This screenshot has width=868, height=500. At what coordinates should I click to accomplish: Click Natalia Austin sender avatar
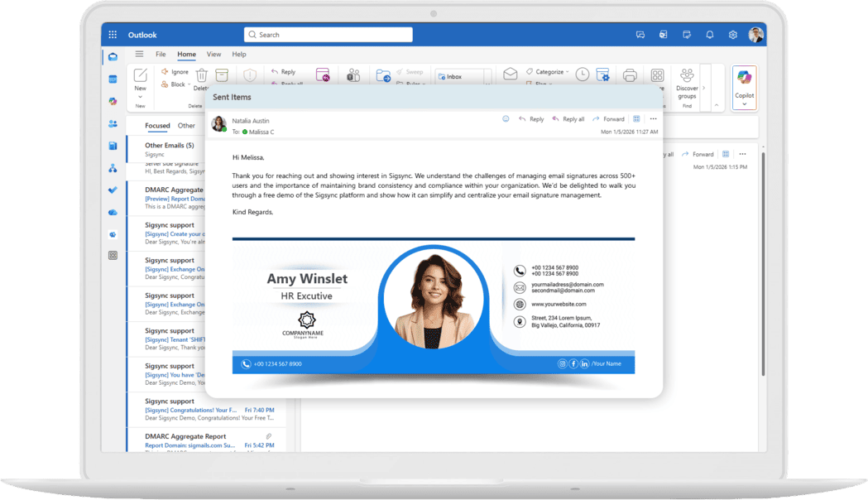(219, 124)
